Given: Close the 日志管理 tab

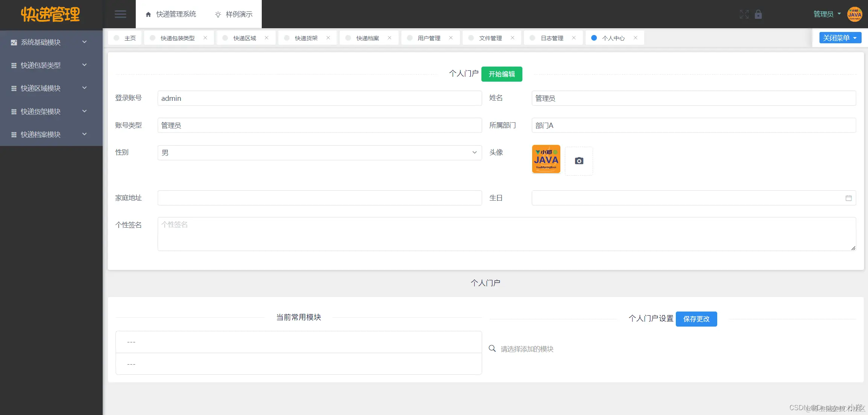Looking at the screenshot, I should [x=574, y=38].
